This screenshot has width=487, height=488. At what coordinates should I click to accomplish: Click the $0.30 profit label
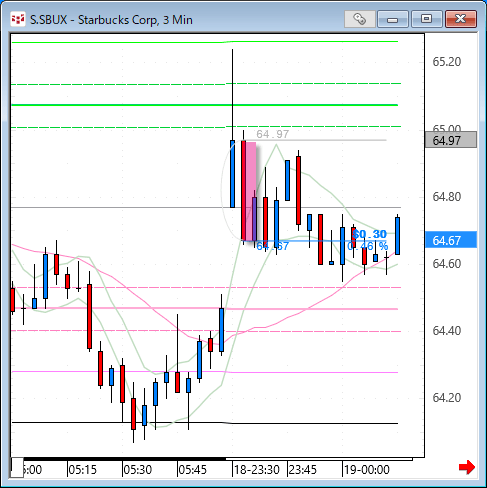(369, 234)
